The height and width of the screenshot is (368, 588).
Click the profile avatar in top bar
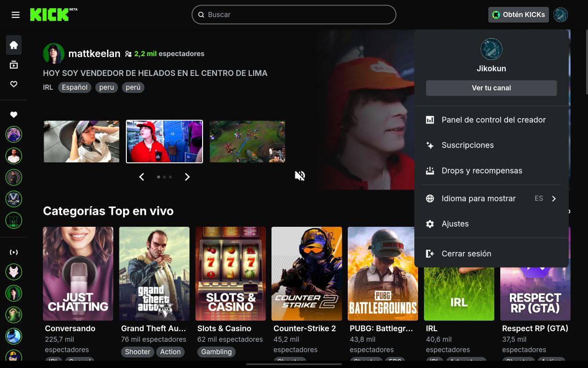(560, 15)
